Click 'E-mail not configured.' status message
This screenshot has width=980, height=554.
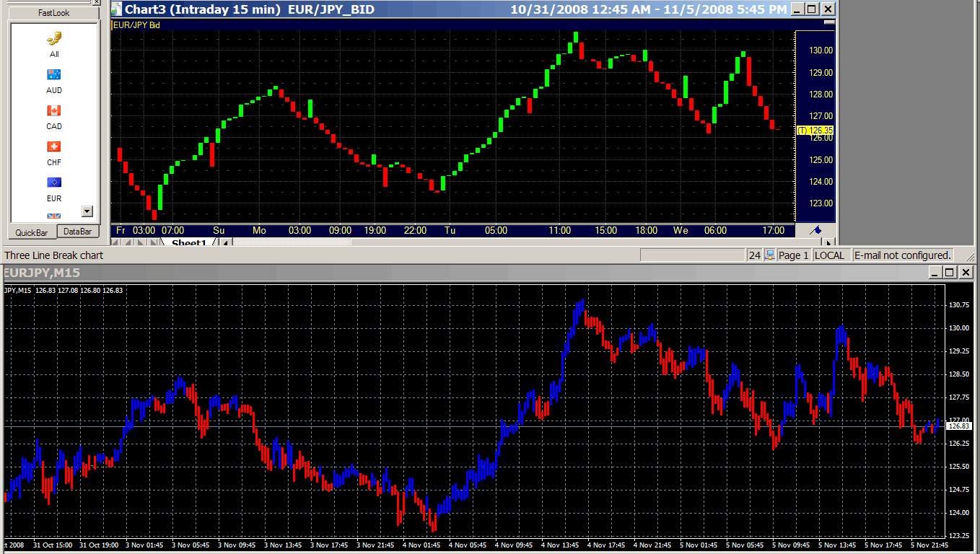[x=903, y=255]
